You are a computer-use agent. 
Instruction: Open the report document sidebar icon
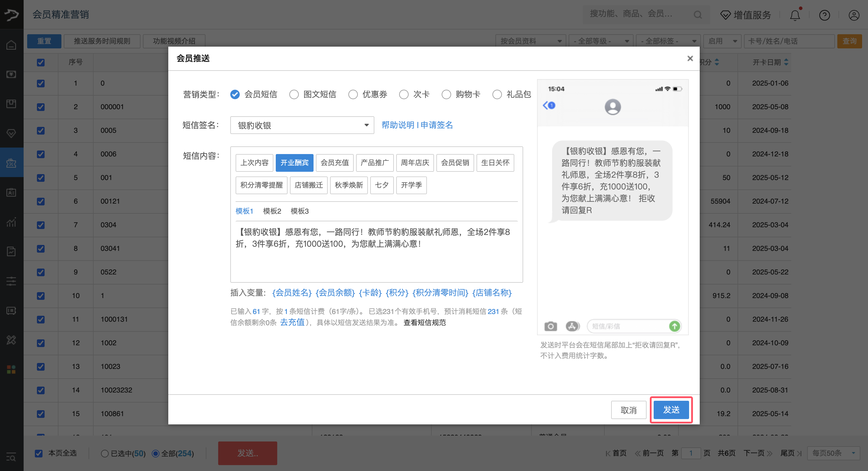point(11,251)
